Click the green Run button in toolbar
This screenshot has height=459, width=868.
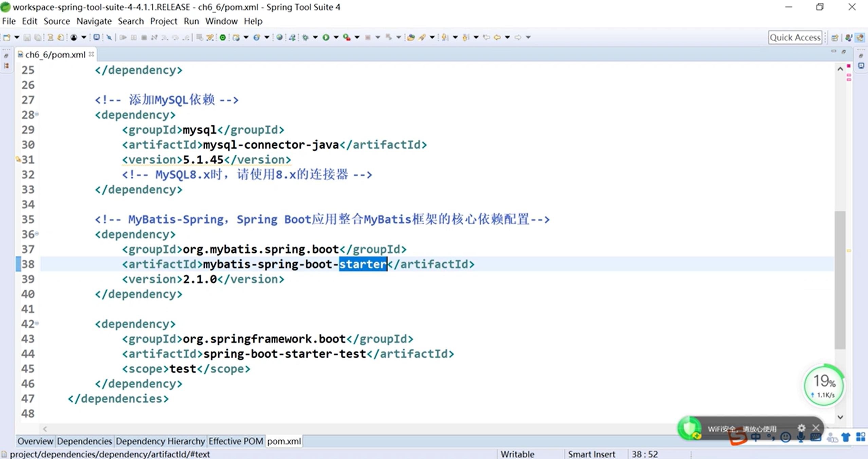tap(326, 37)
